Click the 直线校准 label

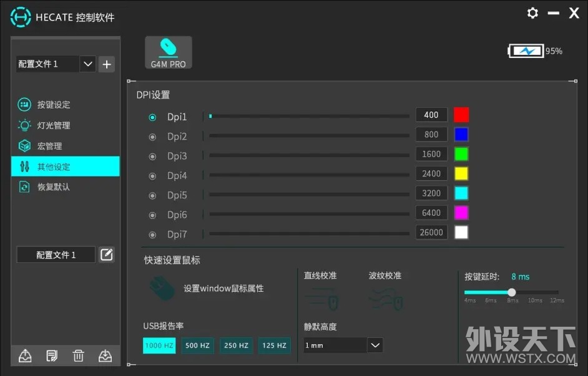tap(320, 276)
